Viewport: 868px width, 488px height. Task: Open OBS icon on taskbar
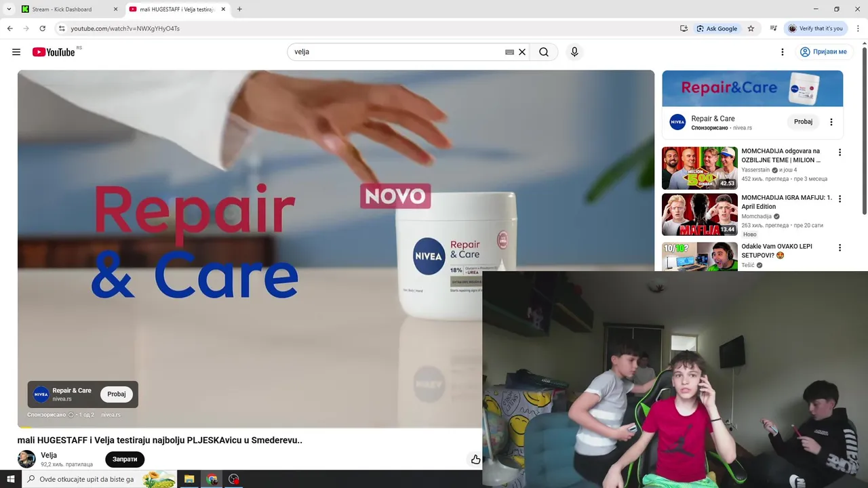click(234, 479)
